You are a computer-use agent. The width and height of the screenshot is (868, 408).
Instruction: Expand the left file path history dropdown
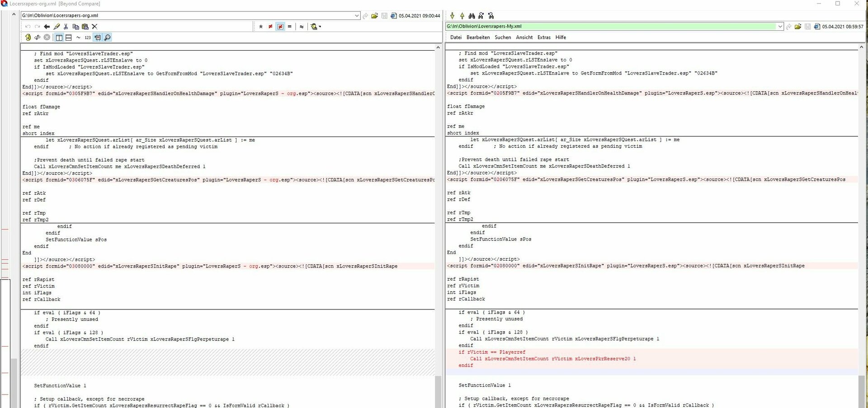pos(357,16)
